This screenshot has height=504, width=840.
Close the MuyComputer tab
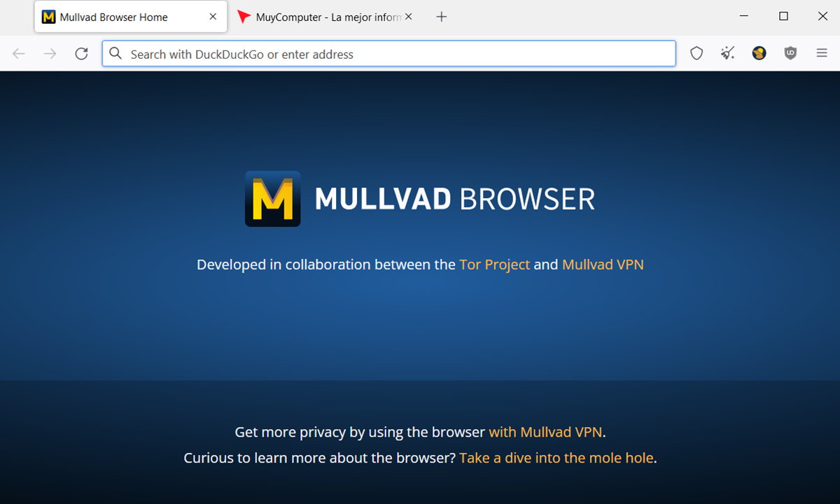[408, 17]
